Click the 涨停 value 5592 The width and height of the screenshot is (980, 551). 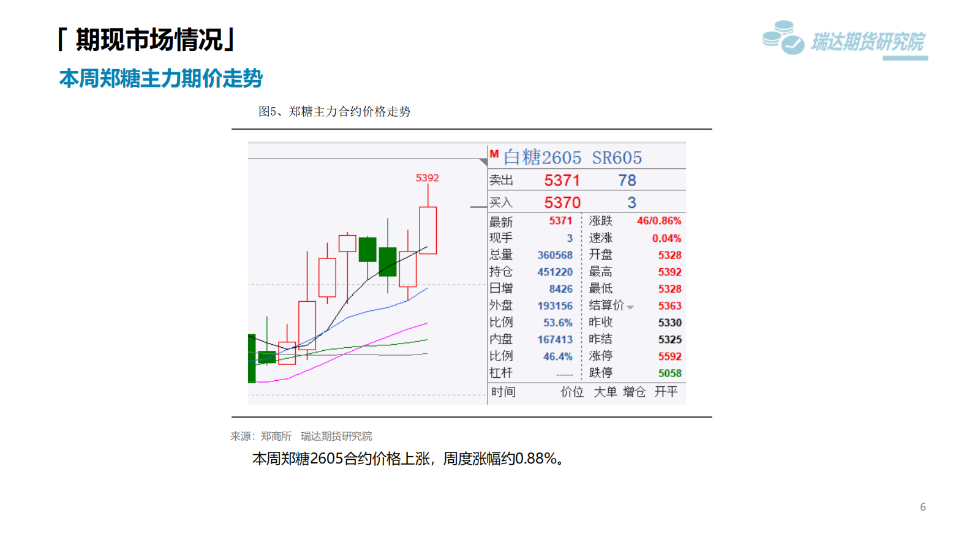click(669, 356)
